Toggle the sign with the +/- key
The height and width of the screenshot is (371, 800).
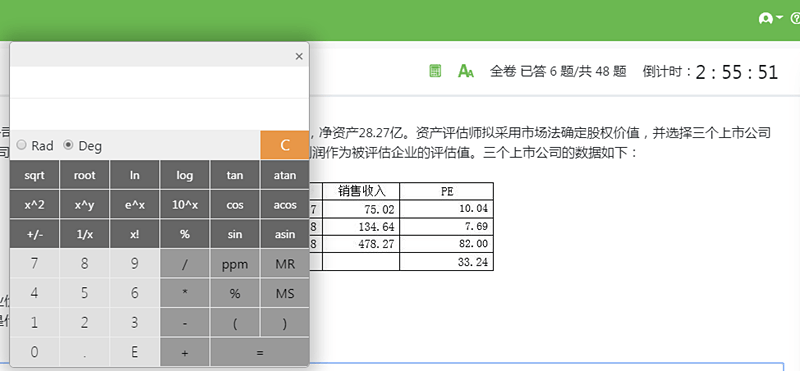point(35,234)
